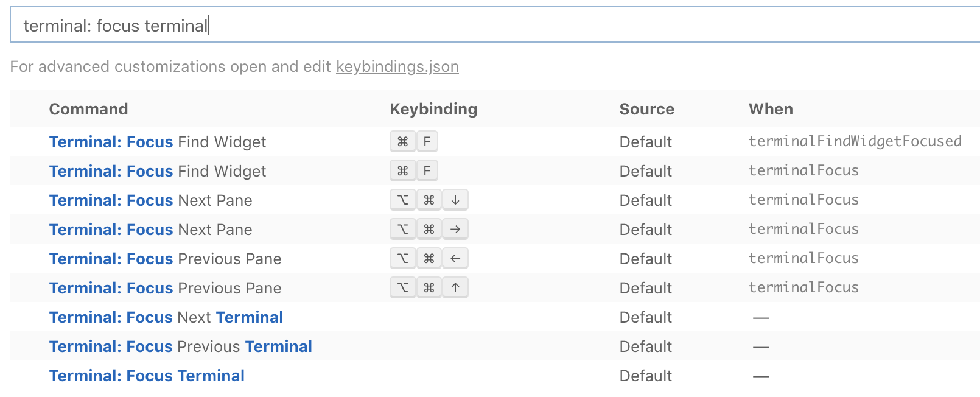Select the Terminal: Focus Next Terminal command
This screenshot has width=980, height=397.
pyautogui.click(x=166, y=317)
